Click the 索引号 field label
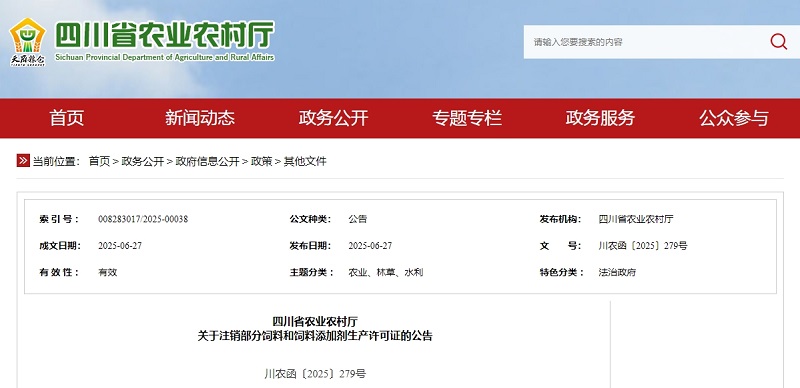800x388 pixels. tap(59, 219)
